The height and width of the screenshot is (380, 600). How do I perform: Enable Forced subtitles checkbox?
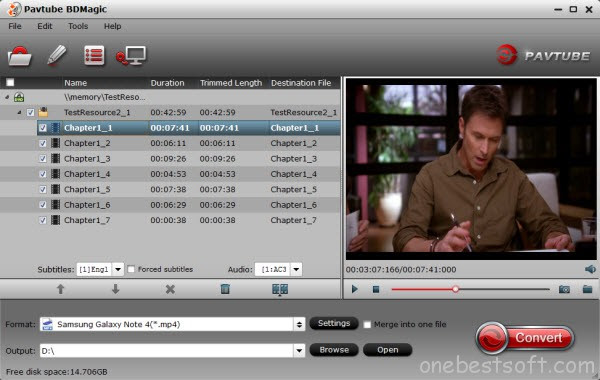pyautogui.click(x=131, y=269)
